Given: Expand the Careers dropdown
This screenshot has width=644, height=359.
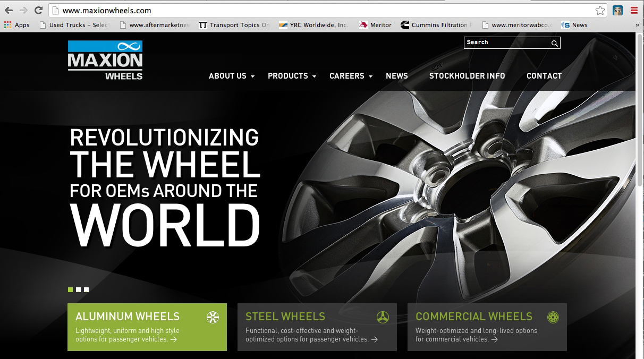Looking at the screenshot, I should click(347, 76).
